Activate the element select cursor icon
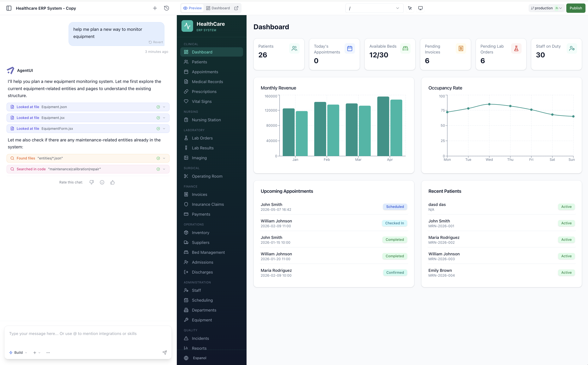588x365 pixels. pos(410,8)
